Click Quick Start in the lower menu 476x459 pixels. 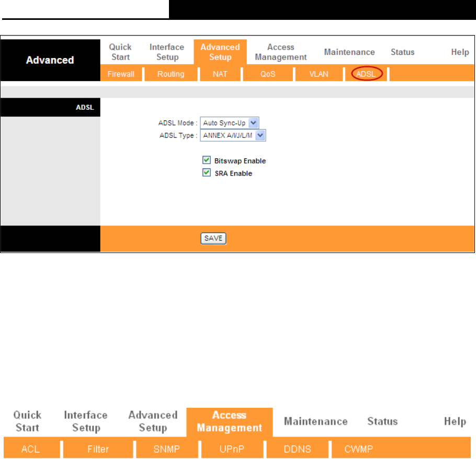click(x=27, y=421)
